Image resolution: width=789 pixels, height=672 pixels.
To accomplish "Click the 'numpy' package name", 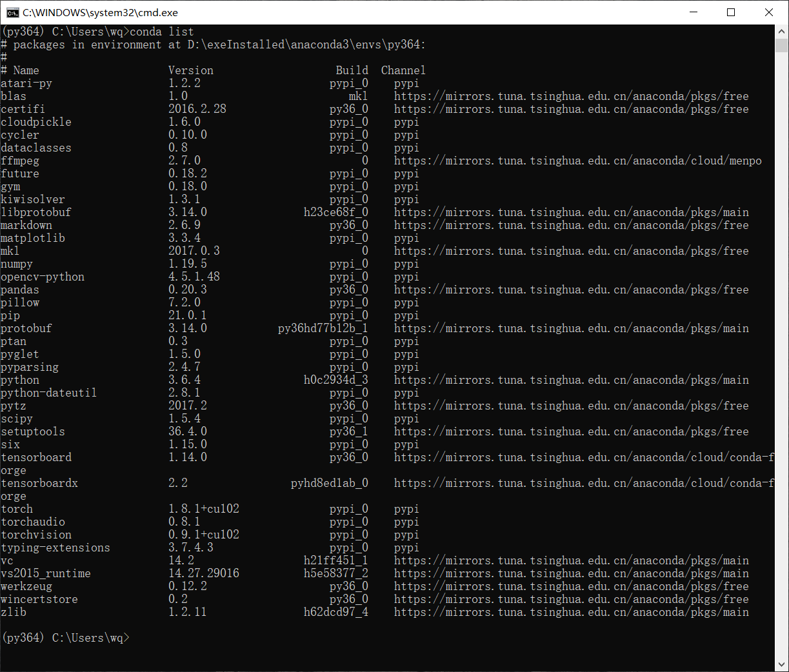I will click(17, 264).
